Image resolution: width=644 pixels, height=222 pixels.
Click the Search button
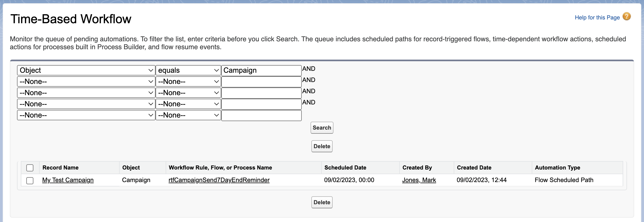click(322, 128)
